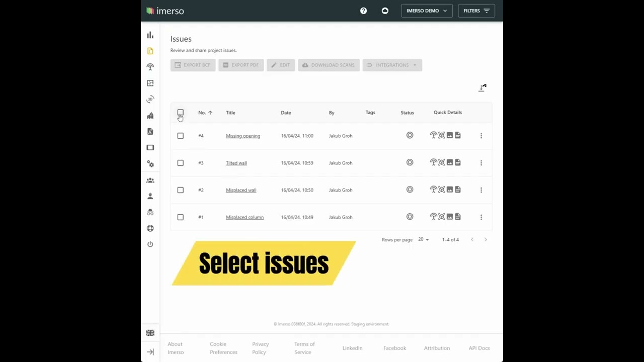Click the Download Scans button

pyautogui.click(x=329, y=65)
